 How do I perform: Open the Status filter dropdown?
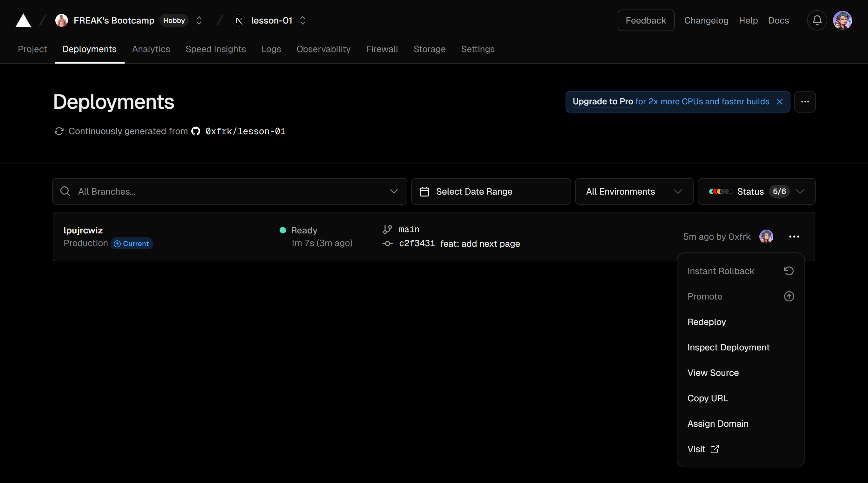(756, 192)
